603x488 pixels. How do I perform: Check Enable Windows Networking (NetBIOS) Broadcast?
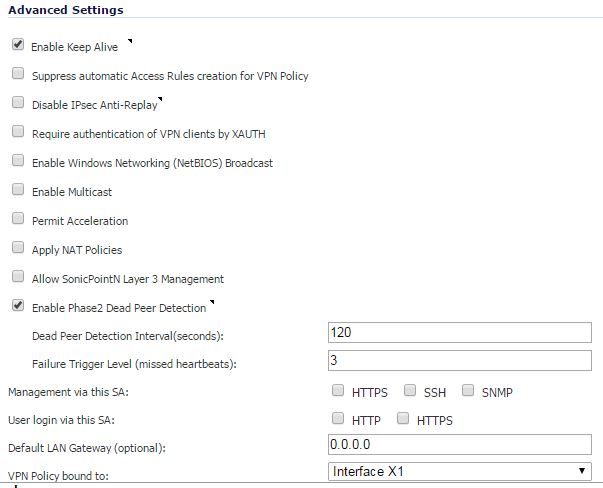18,160
